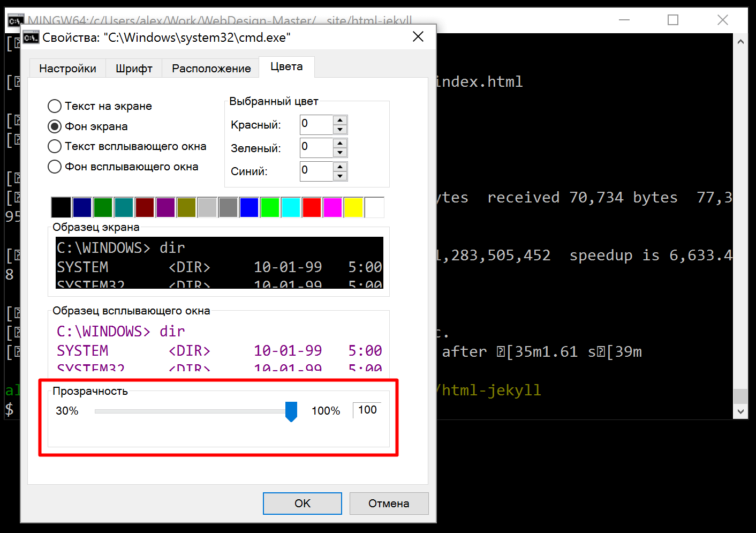This screenshot has height=533, width=756.
Task: Switch to the Настройки tab
Action: (67, 69)
